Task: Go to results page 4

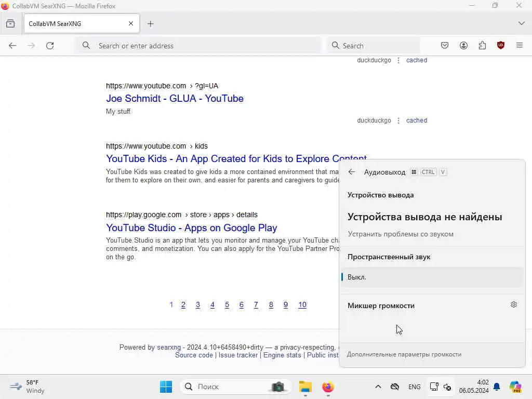Action: (212, 304)
